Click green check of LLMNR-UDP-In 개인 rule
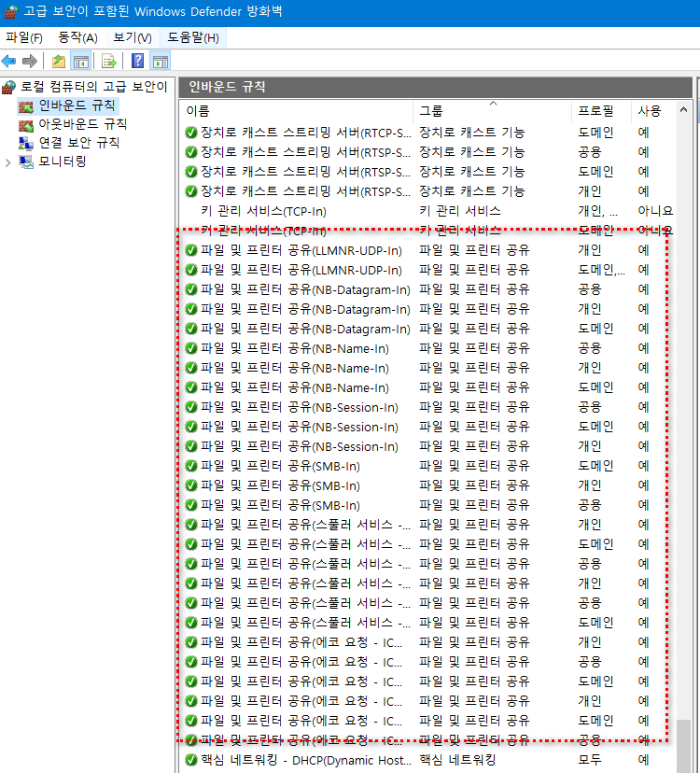The height and width of the screenshot is (773, 700). (190, 250)
